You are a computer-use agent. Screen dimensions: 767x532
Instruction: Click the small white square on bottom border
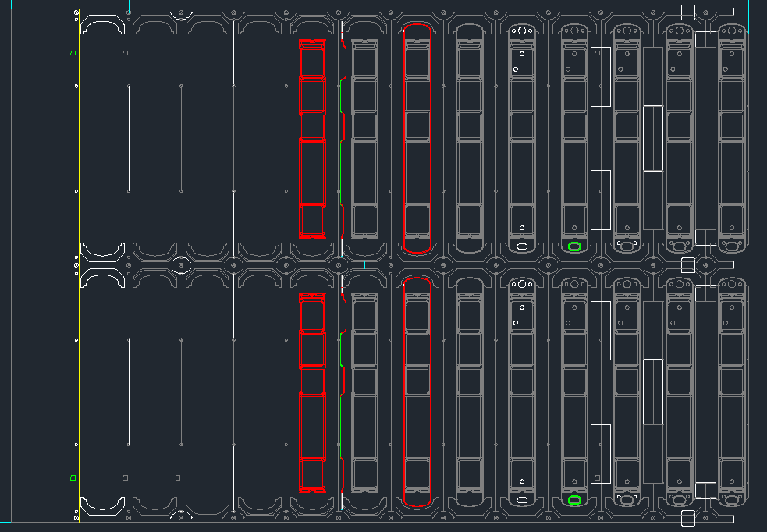click(x=687, y=519)
